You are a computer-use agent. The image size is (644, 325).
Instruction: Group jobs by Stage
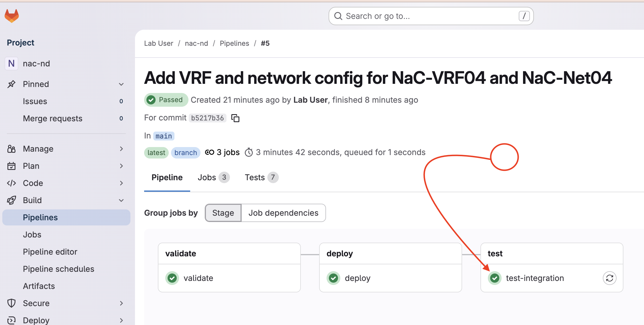(x=223, y=213)
